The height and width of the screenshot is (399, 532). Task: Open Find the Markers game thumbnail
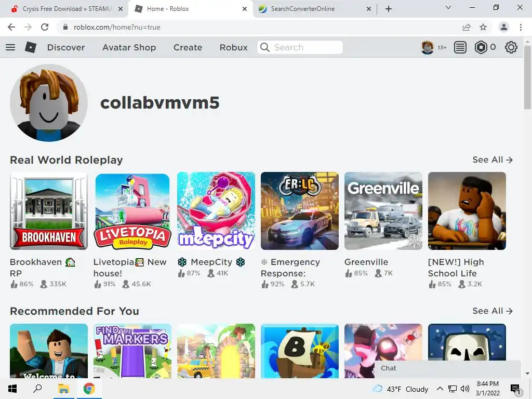pyautogui.click(x=132, y=351)
